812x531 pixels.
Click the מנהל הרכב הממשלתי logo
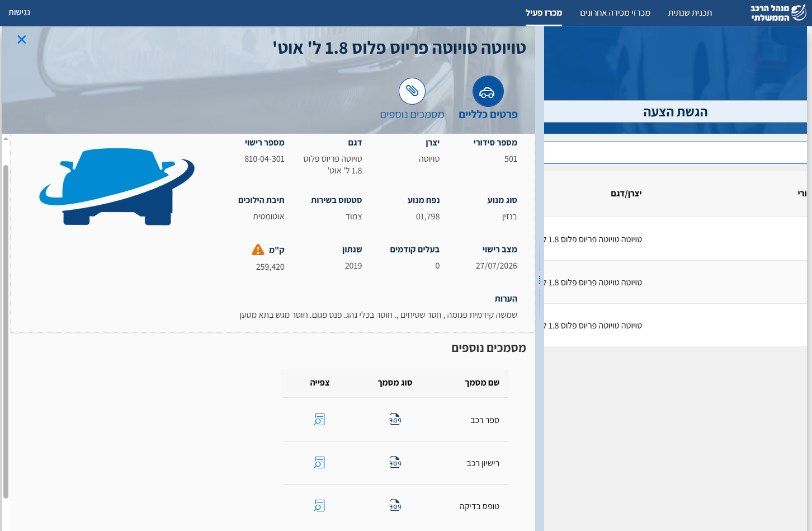[x=778, y=13]
